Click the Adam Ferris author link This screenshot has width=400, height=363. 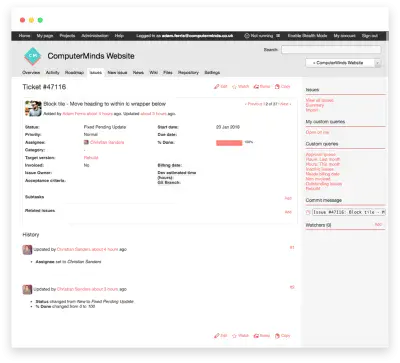point(74,114)
